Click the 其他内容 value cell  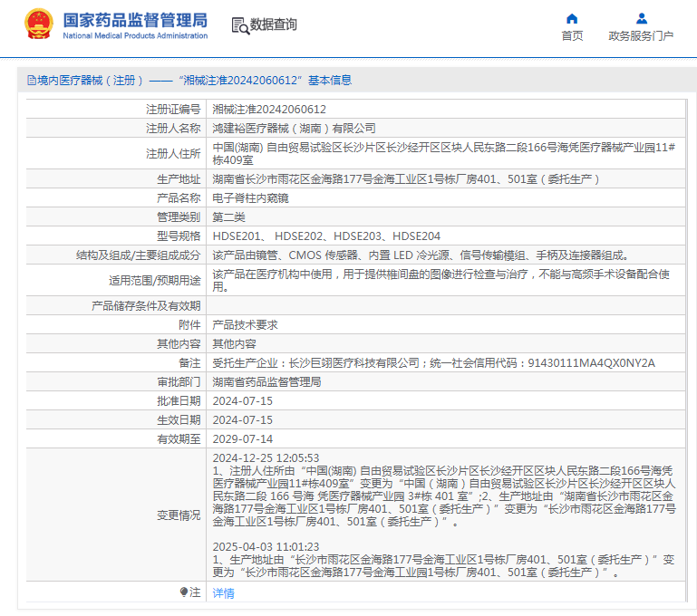point(234,343)
